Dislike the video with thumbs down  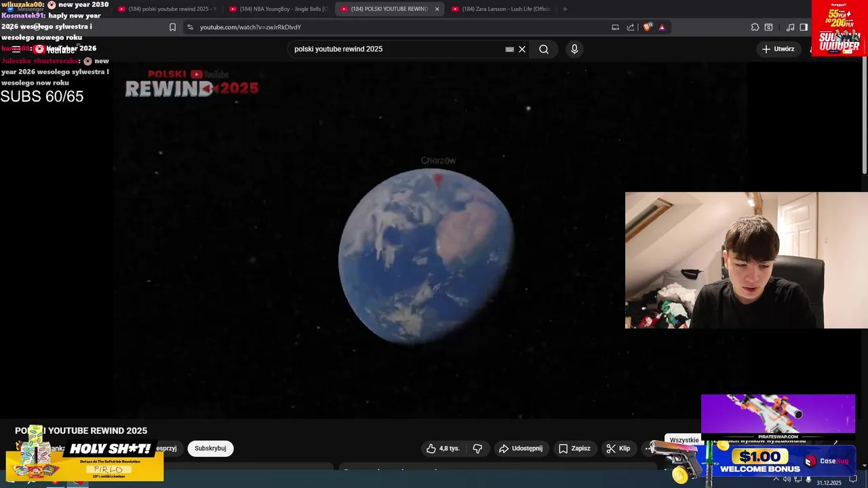click(x=477, y=448)
